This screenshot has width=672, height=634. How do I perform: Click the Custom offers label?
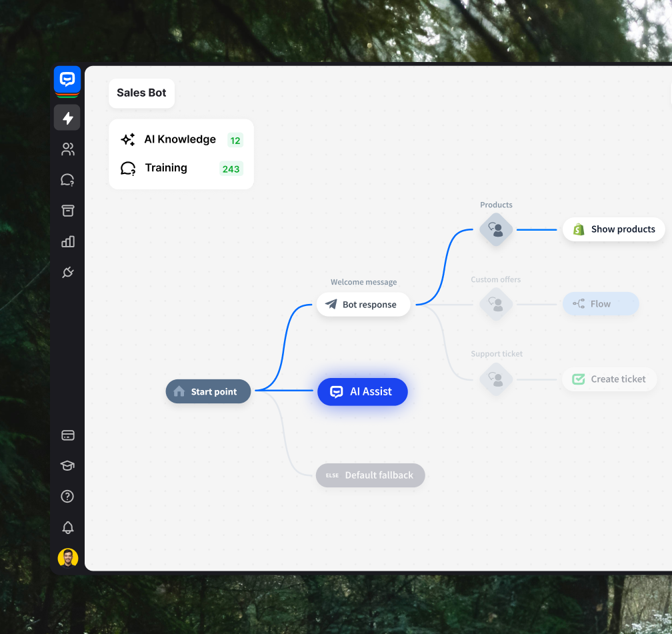coord(496,279)
